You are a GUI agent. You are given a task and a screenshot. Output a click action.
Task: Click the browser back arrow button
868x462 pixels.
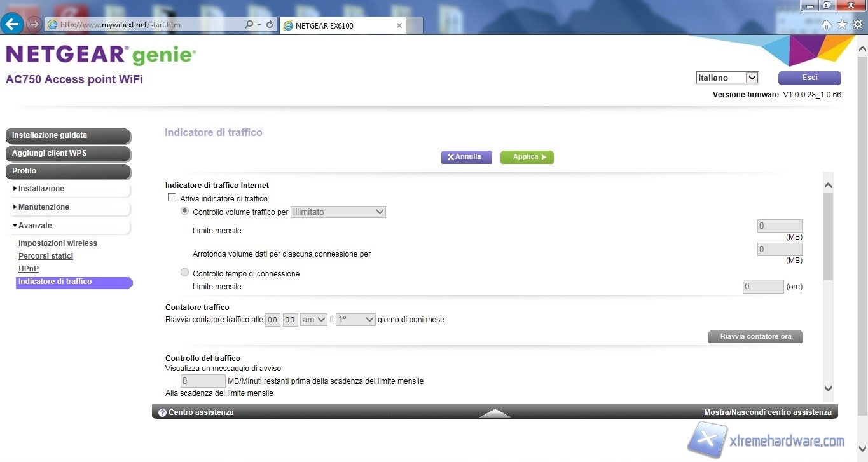click(x=13, y=25)
